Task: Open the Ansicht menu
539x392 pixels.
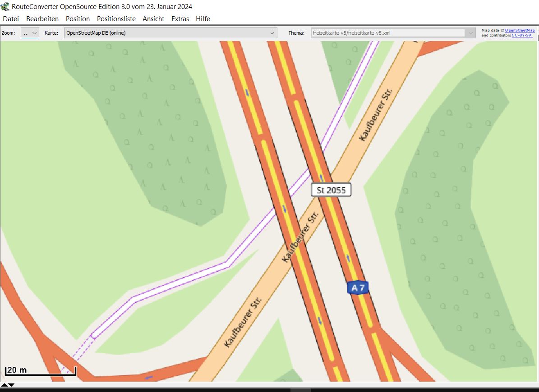Action: 153,19
